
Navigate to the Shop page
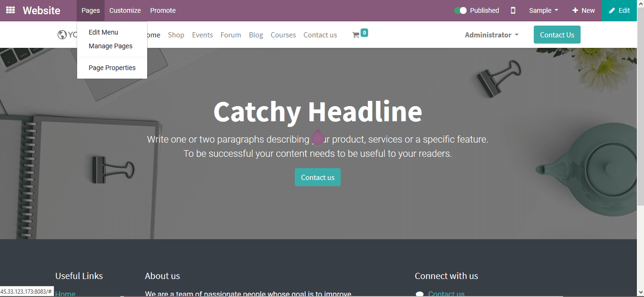(176, 35)
